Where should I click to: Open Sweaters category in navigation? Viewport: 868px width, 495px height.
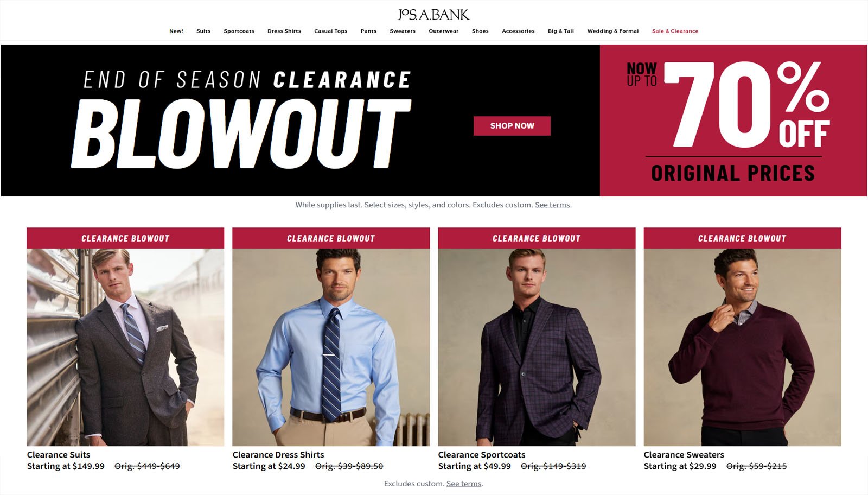(x=403, y=31)
